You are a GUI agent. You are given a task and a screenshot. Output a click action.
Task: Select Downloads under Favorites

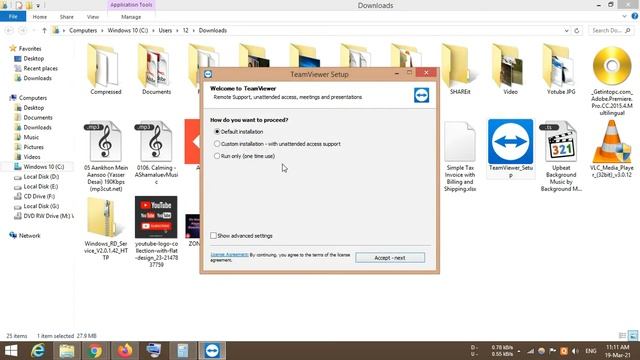point(38,78)
